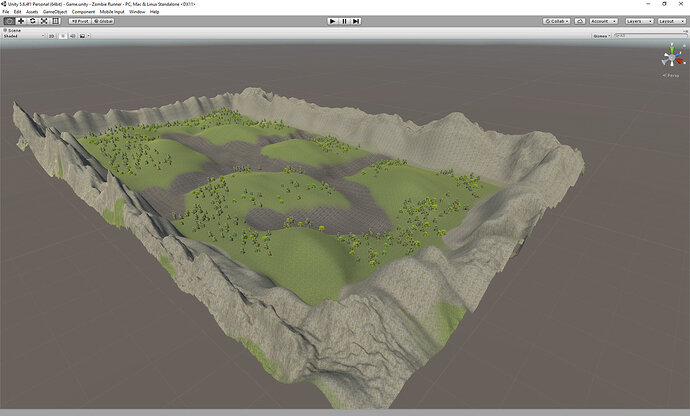
Task: Select the Scale tool
Action: click(x=44, y=21)
